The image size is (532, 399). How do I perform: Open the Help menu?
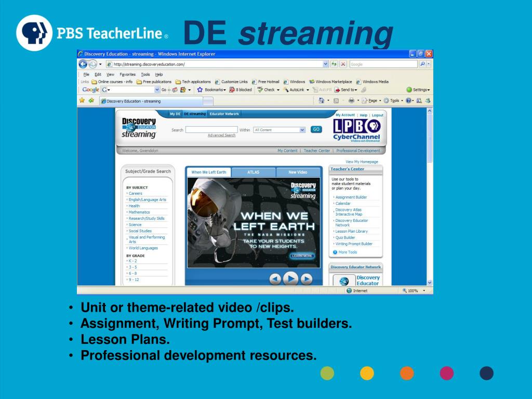(x=159, y=74)
